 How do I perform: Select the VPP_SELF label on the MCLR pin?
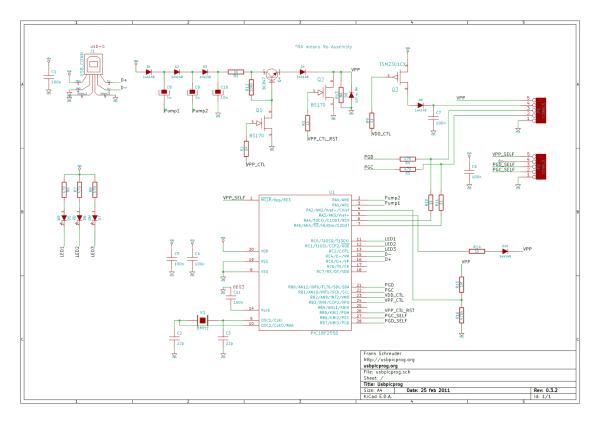(x=234, y=198)
